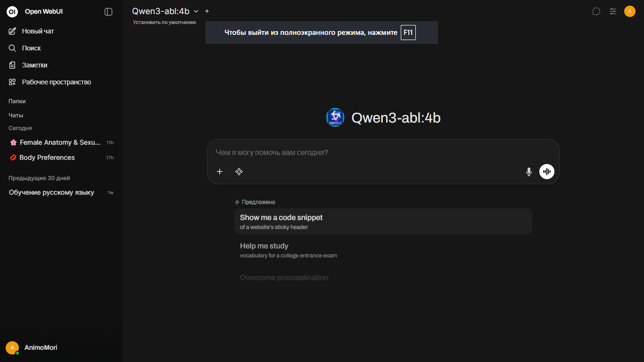Click the Сегодня date group label
The image size is (644, 362).
(x=20, y=128)
